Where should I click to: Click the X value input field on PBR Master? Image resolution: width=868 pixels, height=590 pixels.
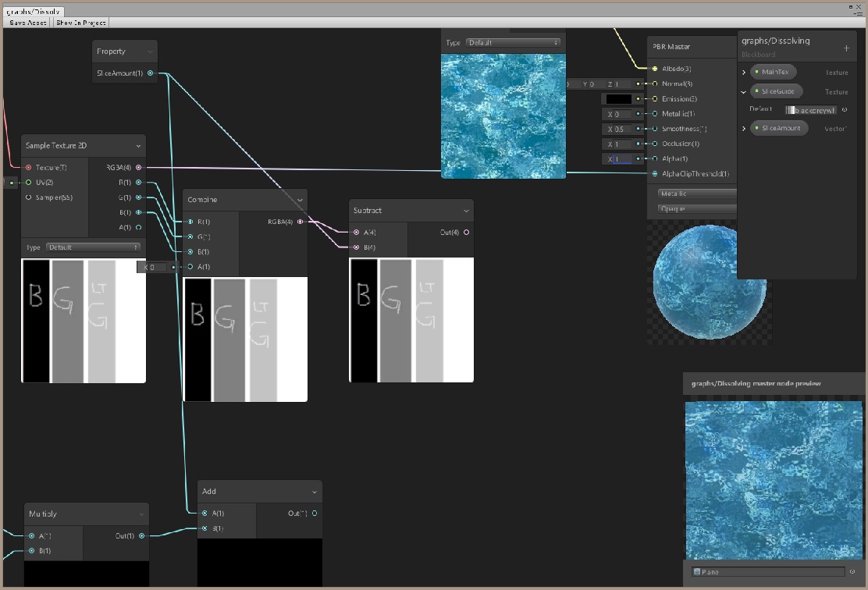click(621, 114)
